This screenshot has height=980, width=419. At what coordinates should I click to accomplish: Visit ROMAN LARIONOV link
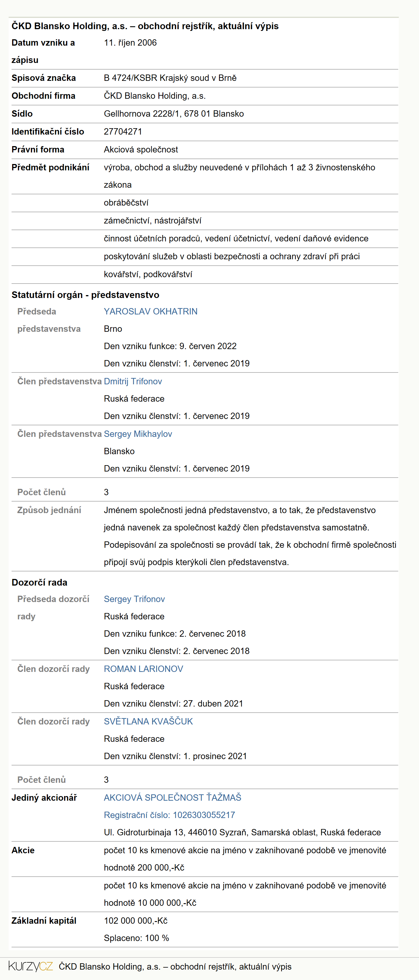pos(143,669)
